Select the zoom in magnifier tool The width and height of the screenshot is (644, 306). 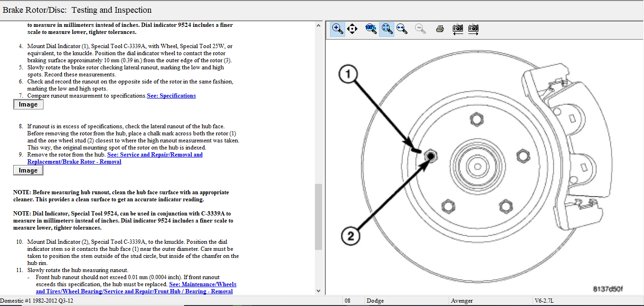click(338, 29)
